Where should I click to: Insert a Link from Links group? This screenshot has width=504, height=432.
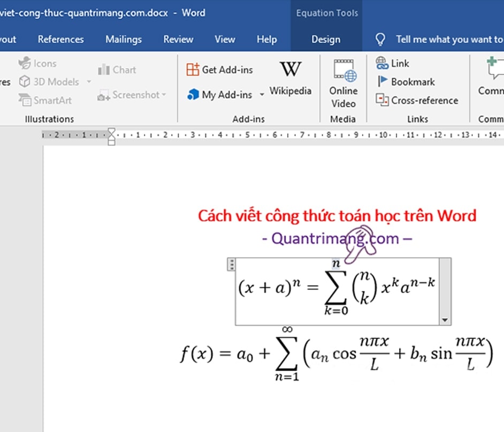click(392, 63)
